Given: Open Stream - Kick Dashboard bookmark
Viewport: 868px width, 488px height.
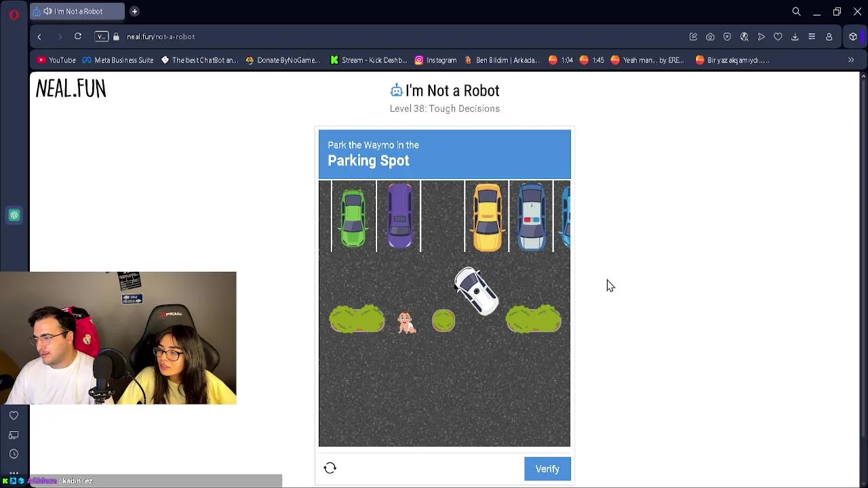Looking at the screenshot, I should (x=369, y=60).
